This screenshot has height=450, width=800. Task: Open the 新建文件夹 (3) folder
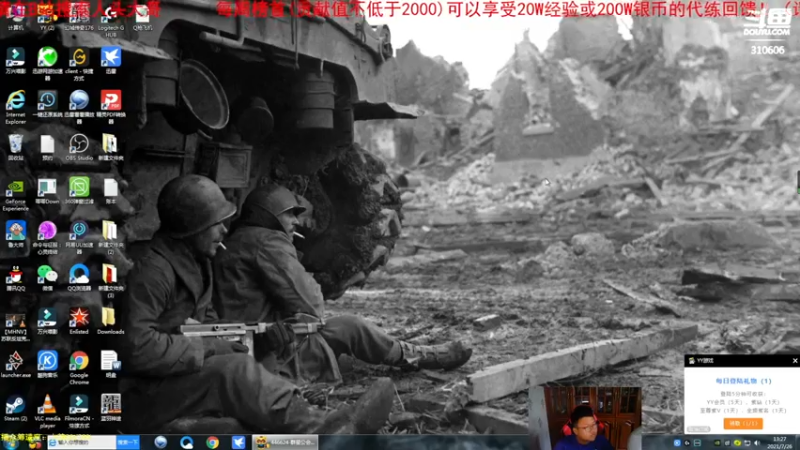point(111,281)
